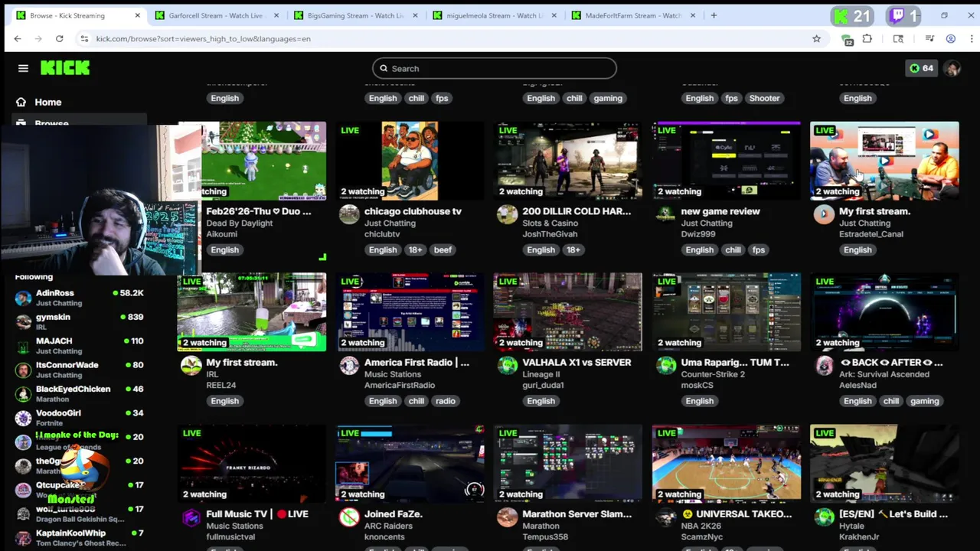Open BlackEyedChicken in the Following list
This screenshot has height=551, width=980.
[80, 393]
